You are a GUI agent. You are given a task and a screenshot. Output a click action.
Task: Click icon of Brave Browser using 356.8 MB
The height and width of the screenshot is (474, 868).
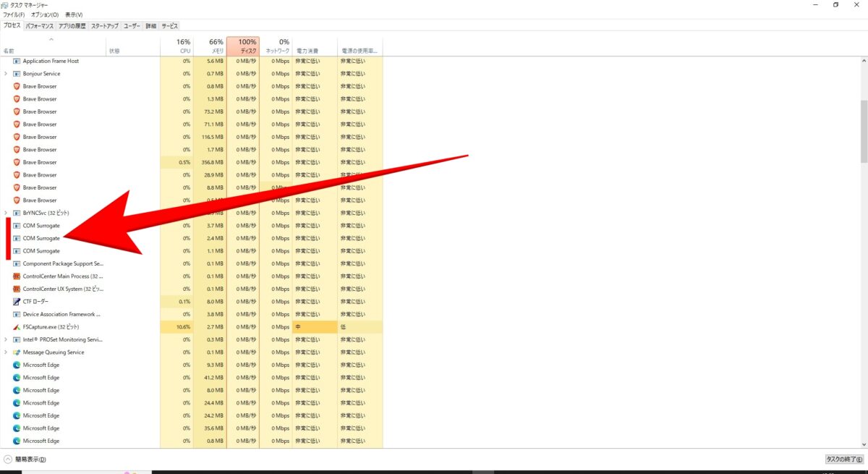click(x=17, y=162)
